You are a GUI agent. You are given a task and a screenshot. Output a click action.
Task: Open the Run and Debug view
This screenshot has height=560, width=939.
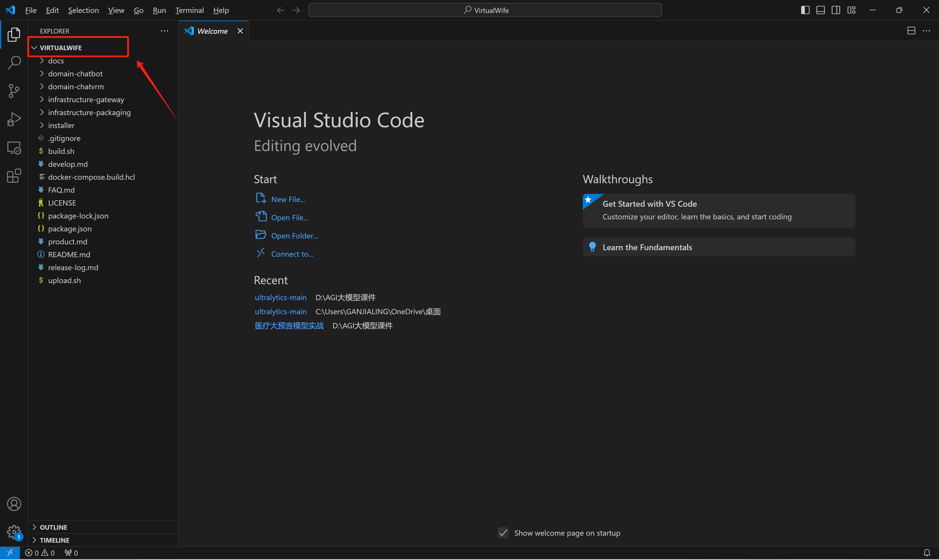click(14, 119)
